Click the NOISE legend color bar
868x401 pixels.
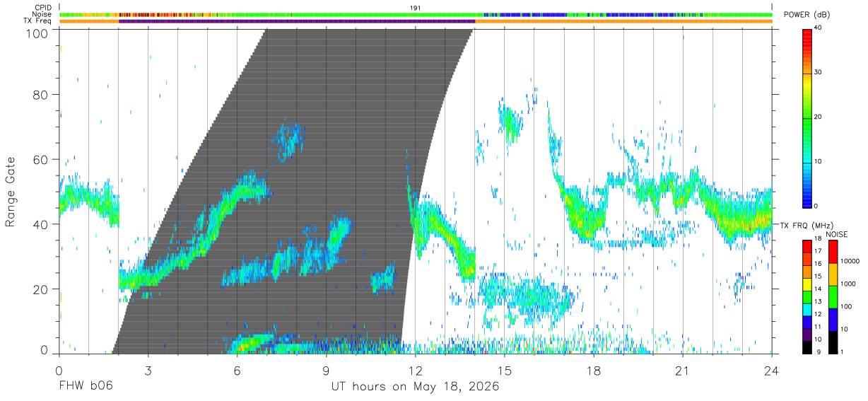pyautogui.click(x=833, y=297)
